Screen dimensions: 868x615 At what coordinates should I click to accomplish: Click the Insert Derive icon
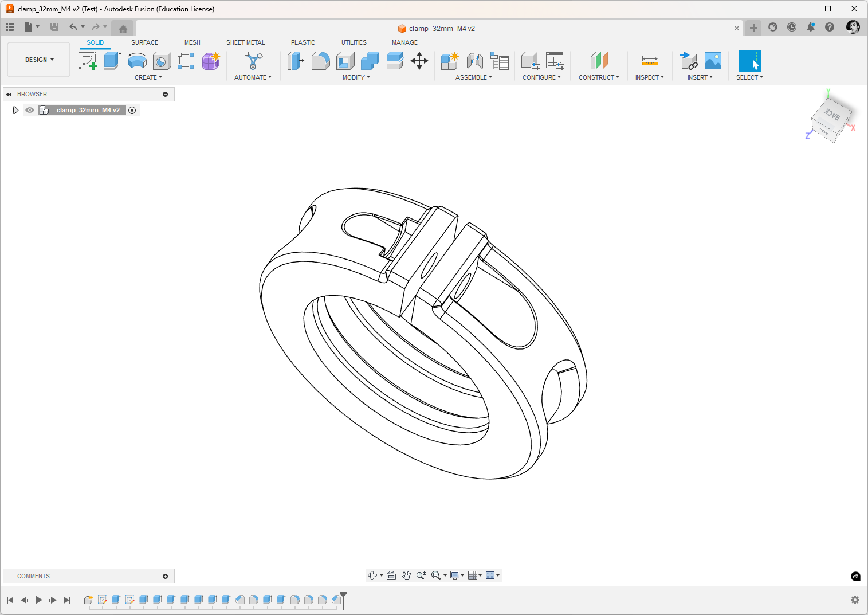pos(688,60)
